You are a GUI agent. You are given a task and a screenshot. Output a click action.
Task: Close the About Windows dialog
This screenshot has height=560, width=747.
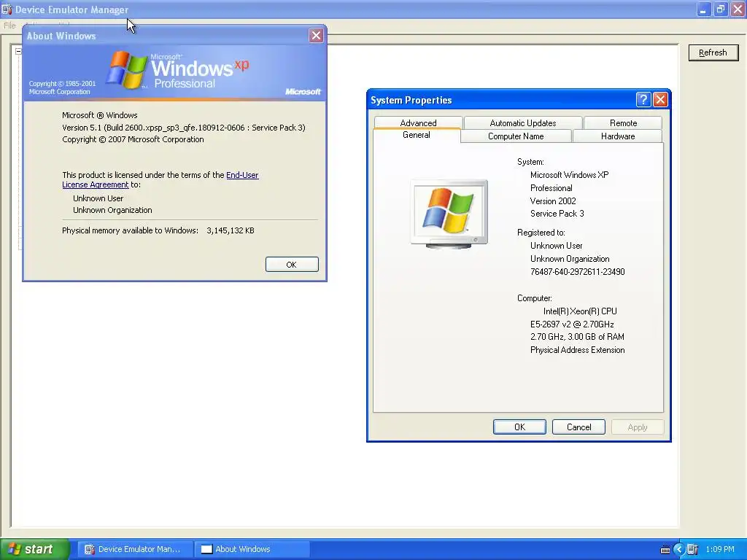[x=316, y=35]
